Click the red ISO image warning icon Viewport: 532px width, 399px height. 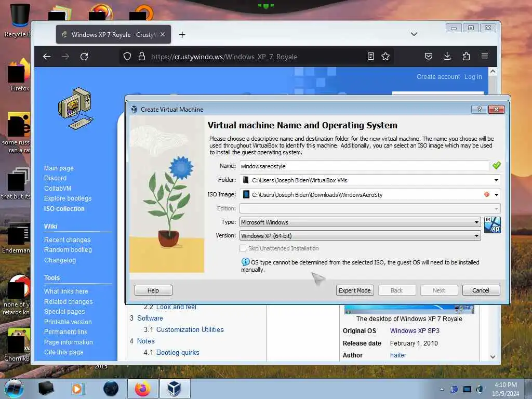click(x=487, y=194)
